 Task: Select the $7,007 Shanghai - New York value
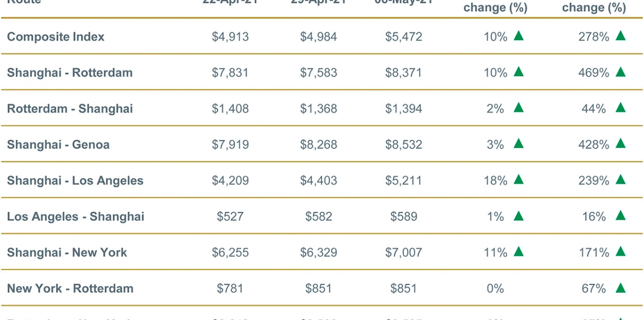(404, 252)
